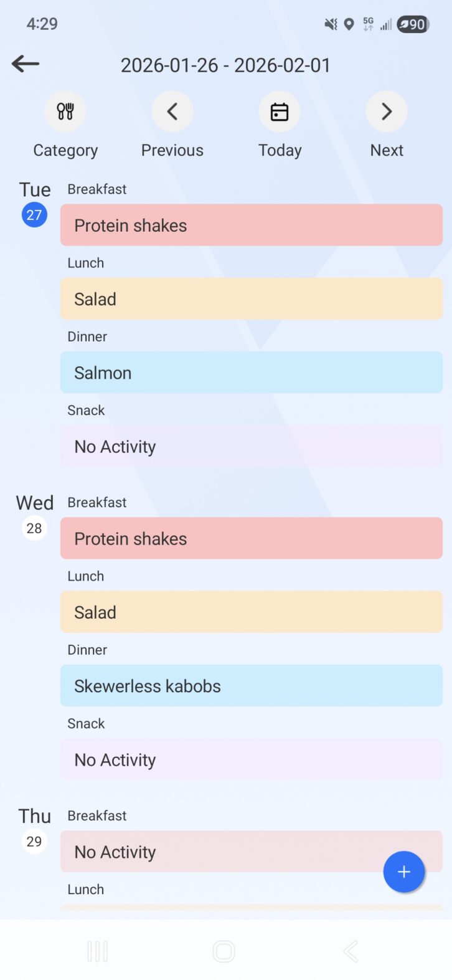Select Tuesday dinner Salmon entry
Screen dimensions: 452x980
point(251,373)
